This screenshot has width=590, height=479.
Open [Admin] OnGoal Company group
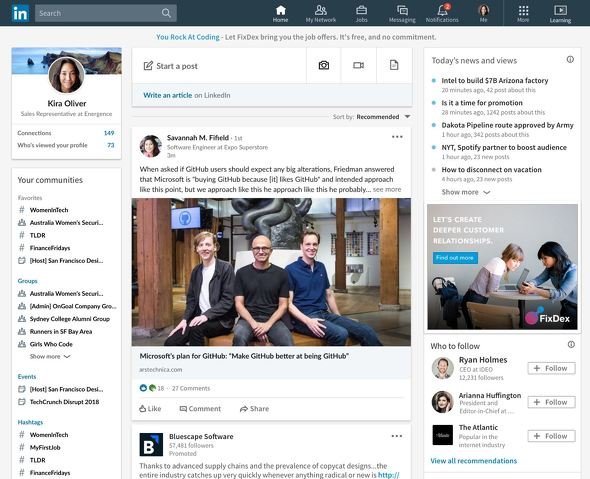click(73, 306)
